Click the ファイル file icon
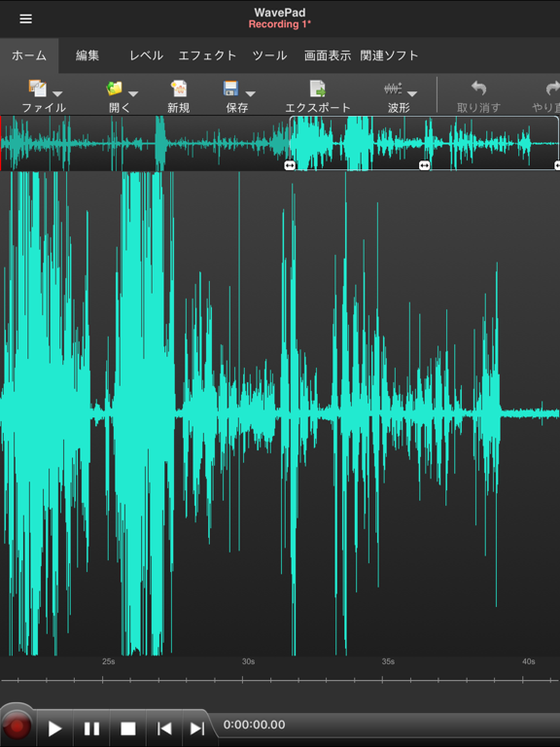Viewport: 560px width, 747px height. point(38,89)
